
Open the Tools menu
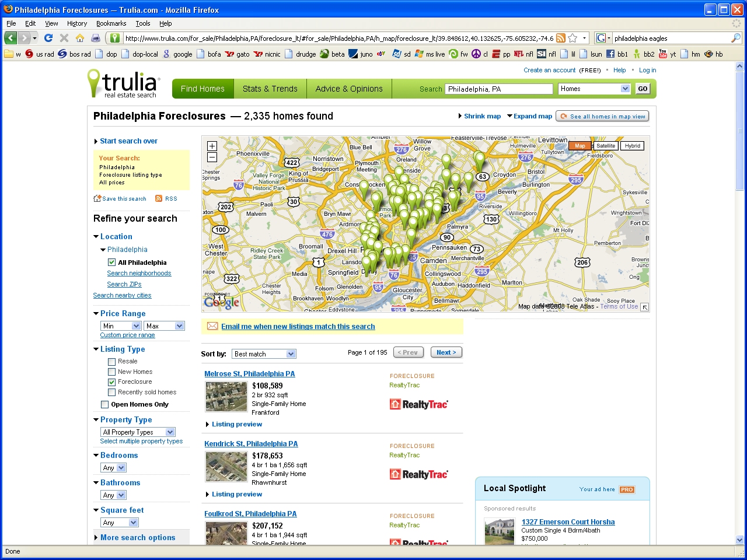(143, 23)
